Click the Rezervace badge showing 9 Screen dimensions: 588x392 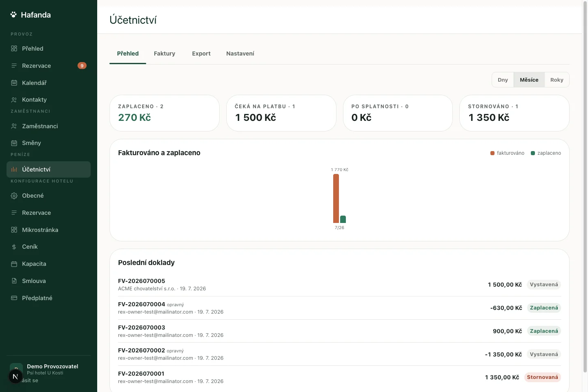pos(82,66)
